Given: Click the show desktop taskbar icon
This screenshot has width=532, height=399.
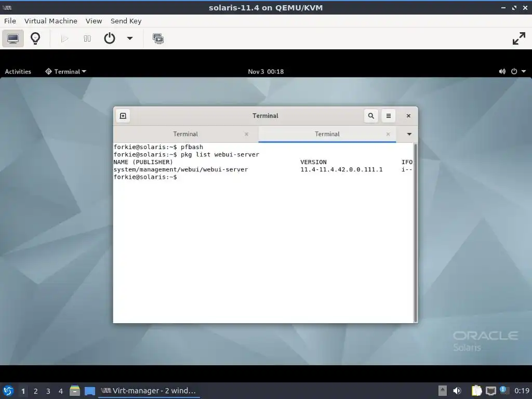Looking at the screenshot, I should [90, 391].
